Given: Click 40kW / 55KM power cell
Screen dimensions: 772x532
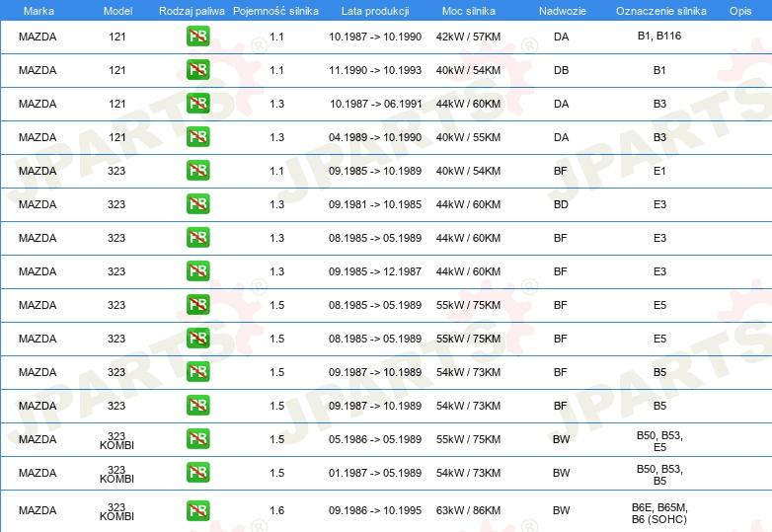Looking at the screenshot, I should [468, 137].
